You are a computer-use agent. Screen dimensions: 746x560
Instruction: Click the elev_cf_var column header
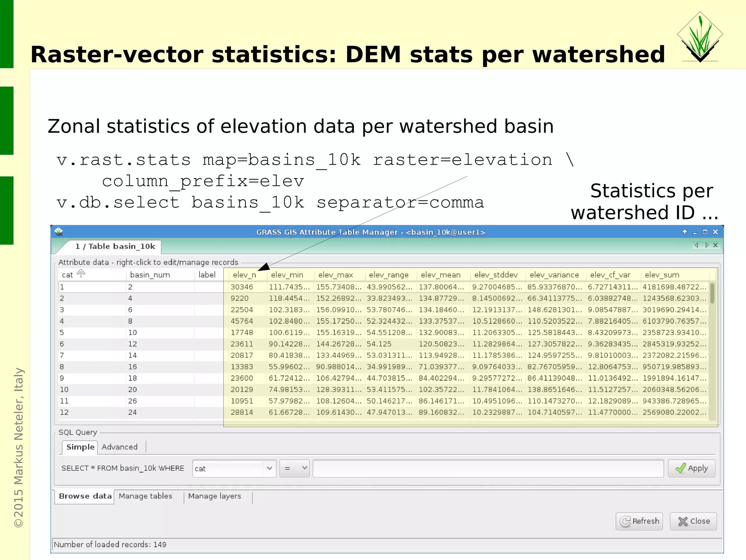(x=613, y=275)
